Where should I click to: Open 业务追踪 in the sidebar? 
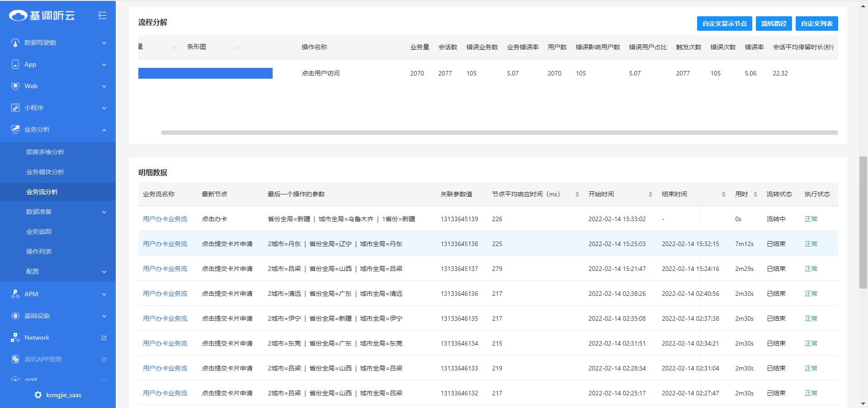(x=39, y=232)
